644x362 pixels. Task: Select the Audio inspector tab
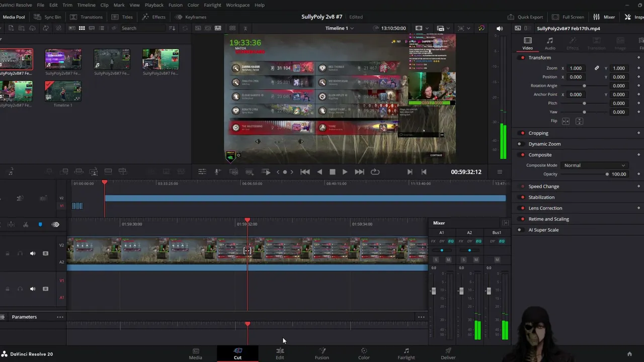(550, 43)
